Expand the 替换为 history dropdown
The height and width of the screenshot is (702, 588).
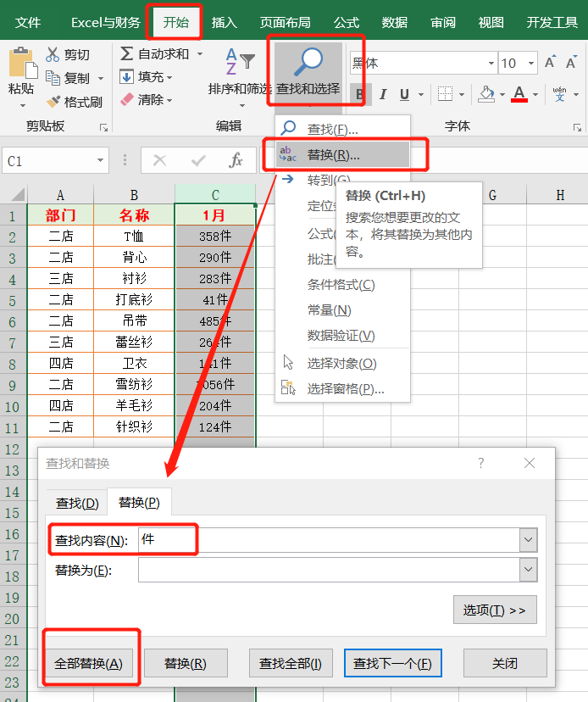point(529,570)
